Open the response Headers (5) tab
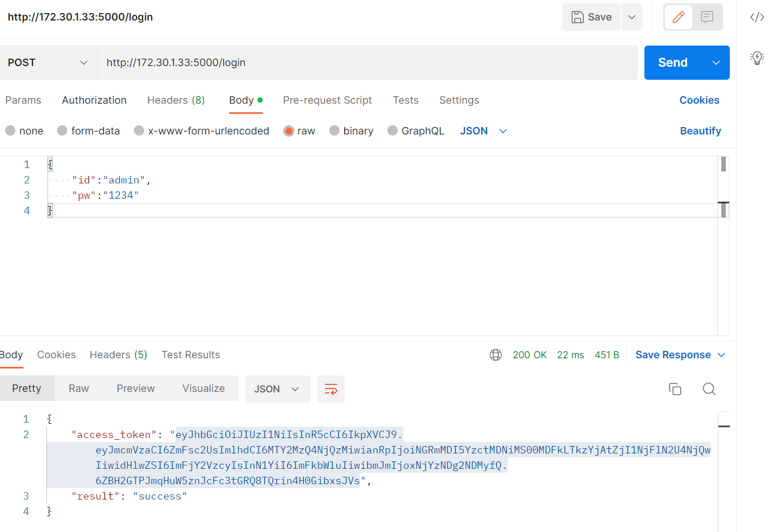772x532 pixels. click(119, 355)
